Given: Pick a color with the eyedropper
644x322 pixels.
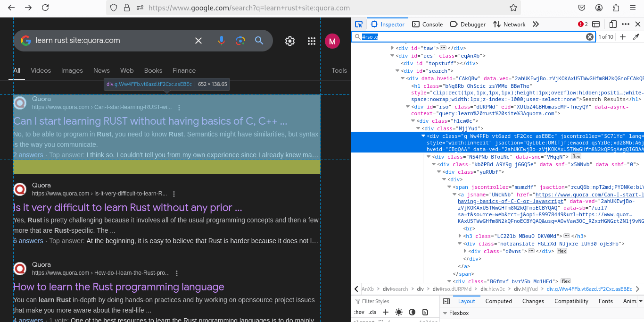Looking at the screenshot, I should [636, 37].
